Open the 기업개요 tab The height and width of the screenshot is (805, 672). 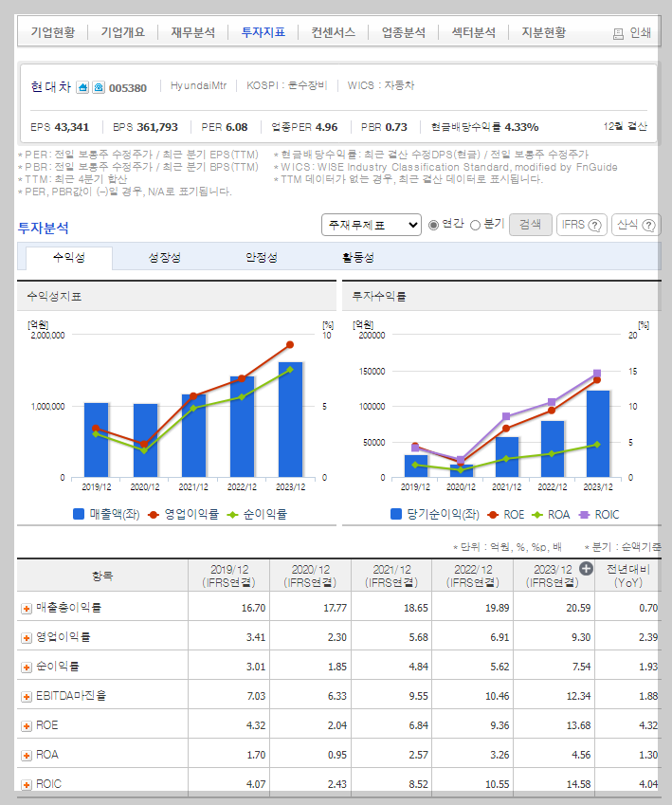(x=122, y=32)
